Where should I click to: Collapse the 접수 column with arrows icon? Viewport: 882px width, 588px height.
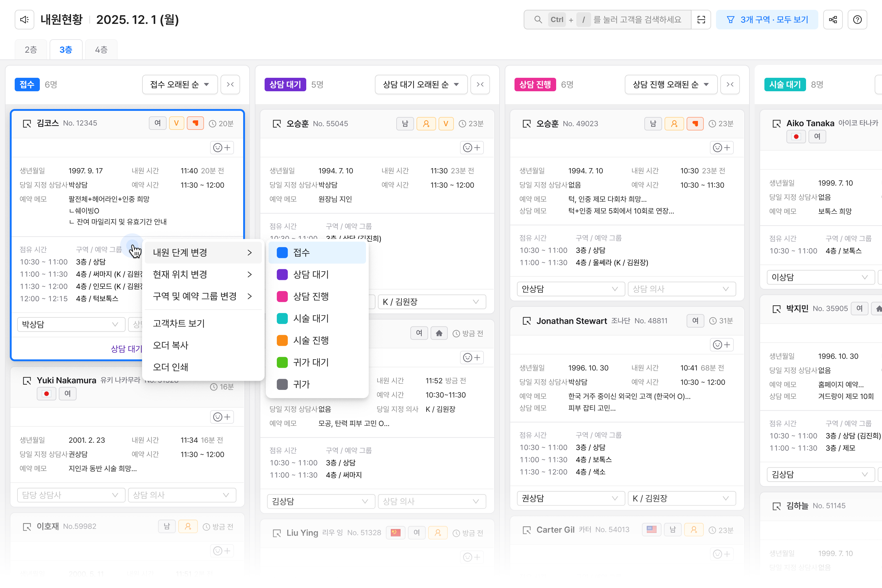pyautogui.click(x=230, y=85)
